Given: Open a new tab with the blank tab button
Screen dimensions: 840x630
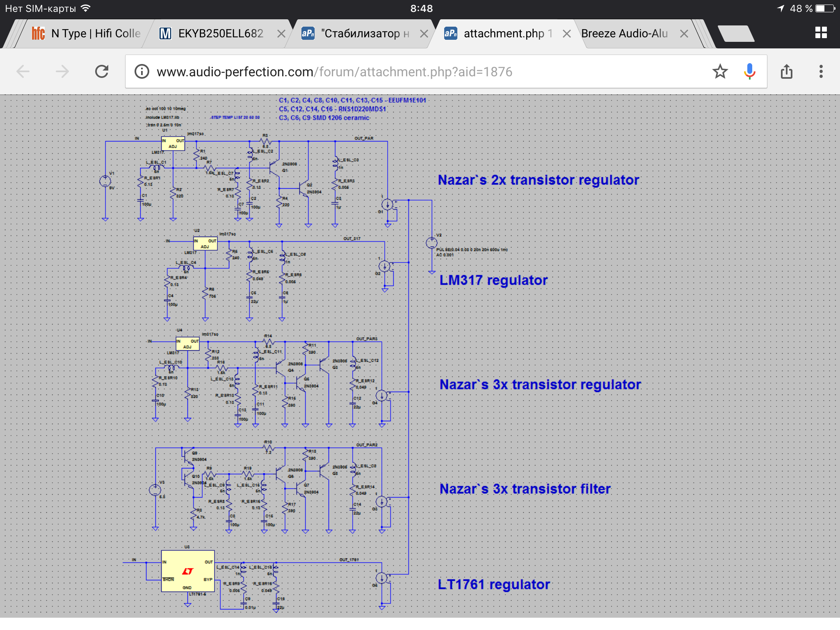Looking at the screenshot, I should coord(736,34).
